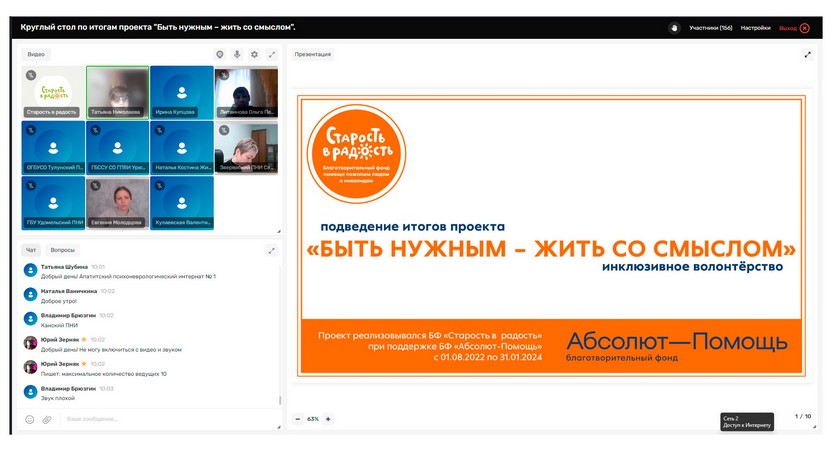
Task: Click the chat message 'Доброе утро!'
Action: [59, 301]
